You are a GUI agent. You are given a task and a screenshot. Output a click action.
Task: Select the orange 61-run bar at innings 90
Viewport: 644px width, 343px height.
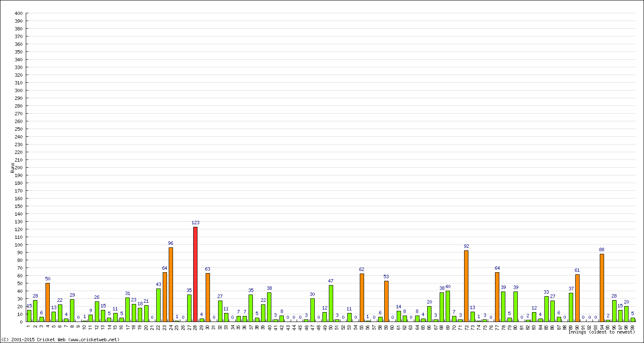point(577,298)
